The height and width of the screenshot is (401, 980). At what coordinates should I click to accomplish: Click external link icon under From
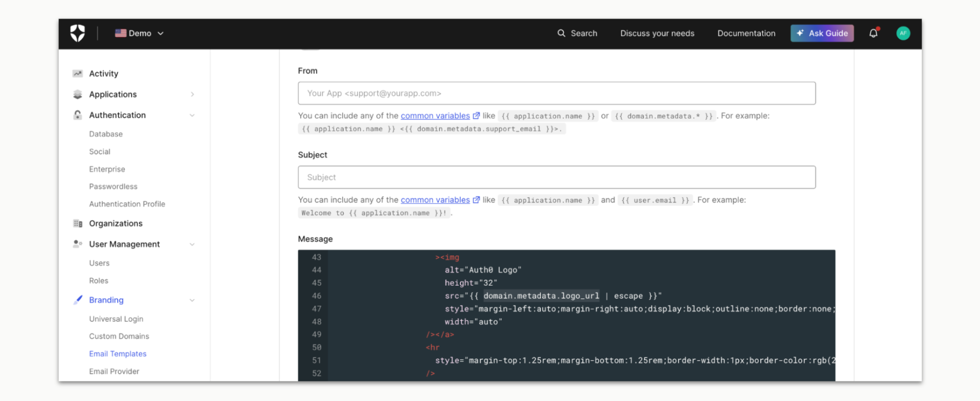point(476,116)
